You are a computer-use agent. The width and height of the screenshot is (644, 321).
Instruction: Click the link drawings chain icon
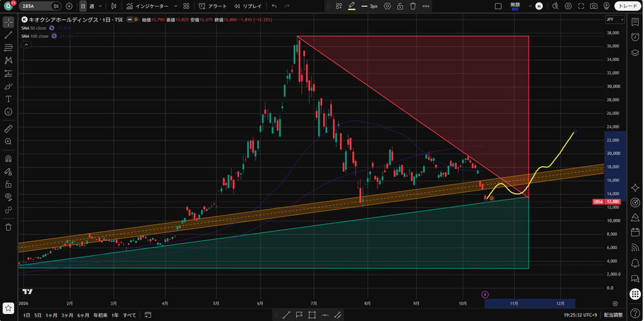[x=8, y=210]
